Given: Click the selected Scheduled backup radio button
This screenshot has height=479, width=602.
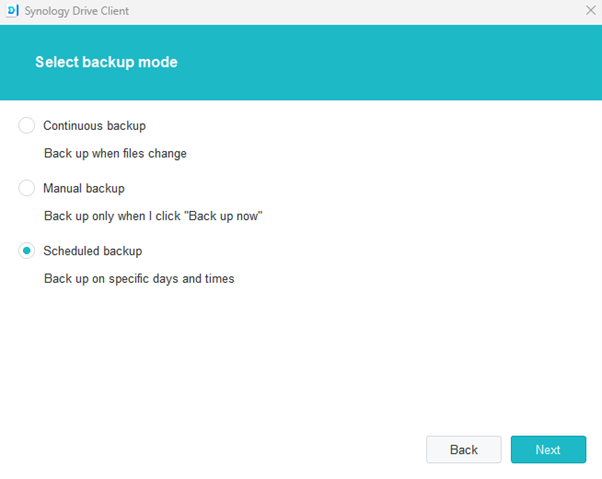Looking at the screenshot, I should tap(27, 250).
